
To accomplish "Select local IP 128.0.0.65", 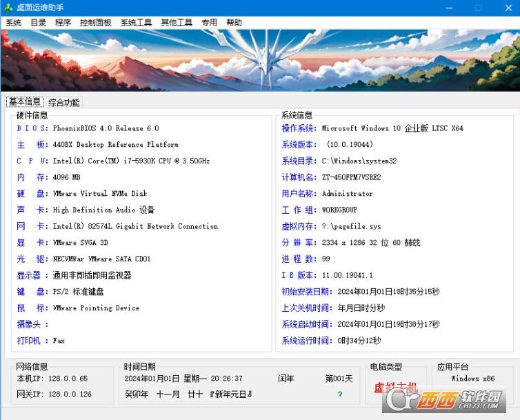I will [68, 378].
